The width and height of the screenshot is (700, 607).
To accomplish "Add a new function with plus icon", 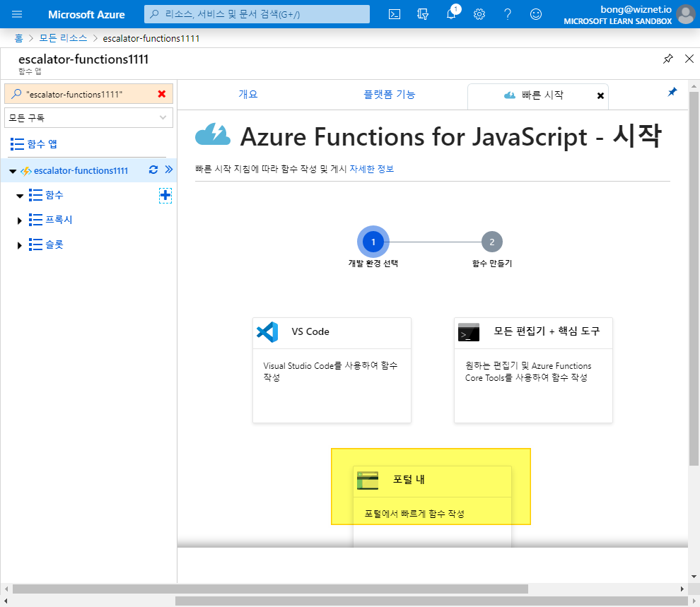I will [165, 195].
